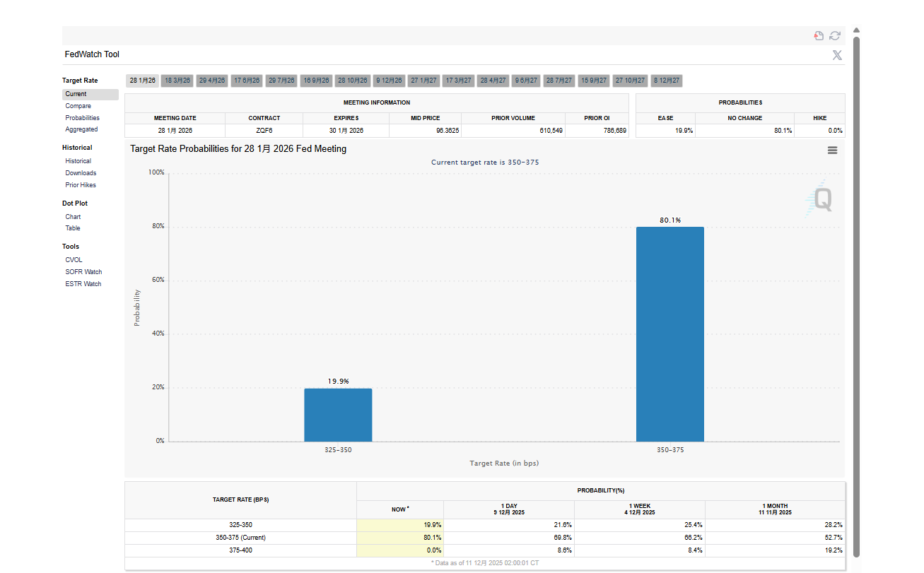This screenshot has height=573, width=924.
Task: Click the export/pop-out document icon
Action: click(819, 36)
